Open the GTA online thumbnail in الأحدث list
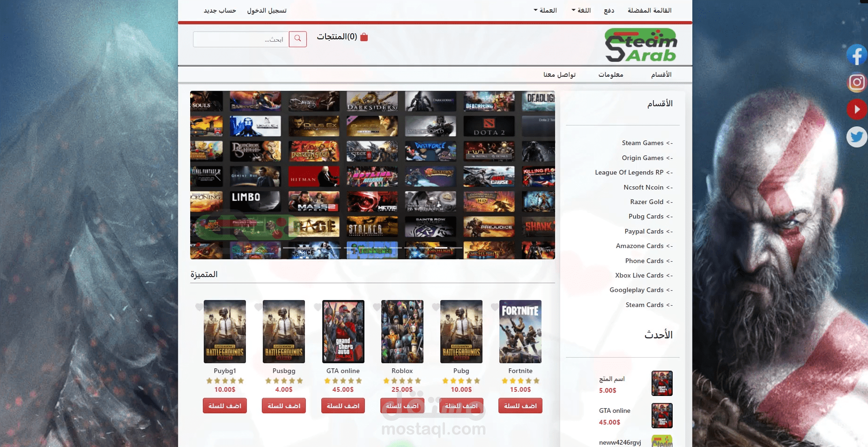868x447 pixels. point(662,416)
